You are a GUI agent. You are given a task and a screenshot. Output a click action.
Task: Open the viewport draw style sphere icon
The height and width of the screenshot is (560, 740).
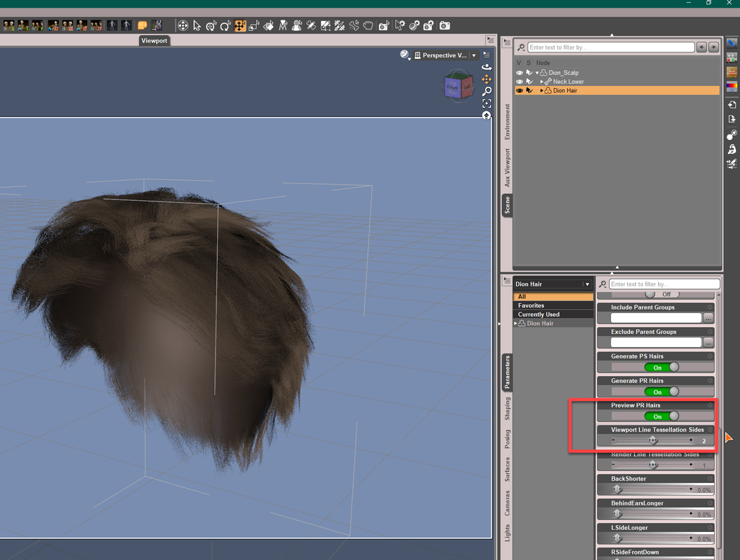point(405,55)
